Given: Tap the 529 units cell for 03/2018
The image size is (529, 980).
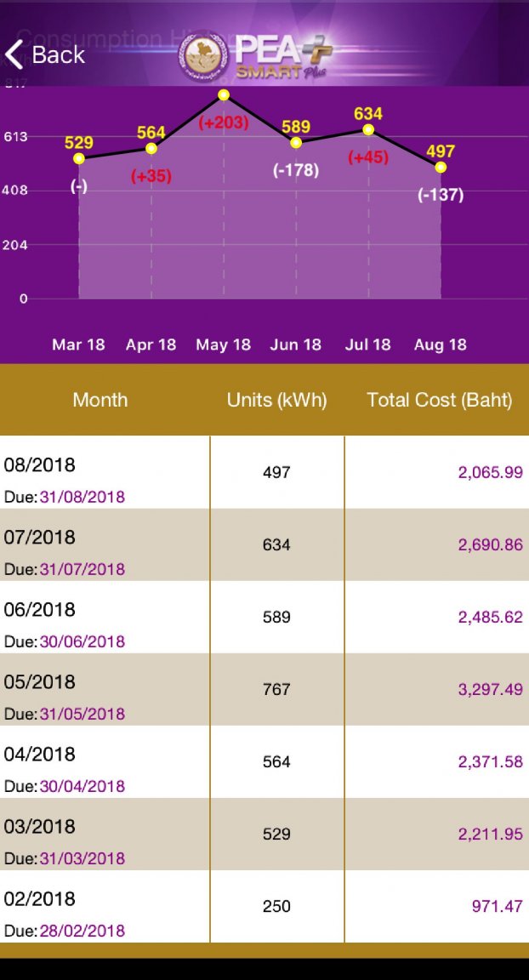Looking at the screenshot, I should [x=276, y=835].
